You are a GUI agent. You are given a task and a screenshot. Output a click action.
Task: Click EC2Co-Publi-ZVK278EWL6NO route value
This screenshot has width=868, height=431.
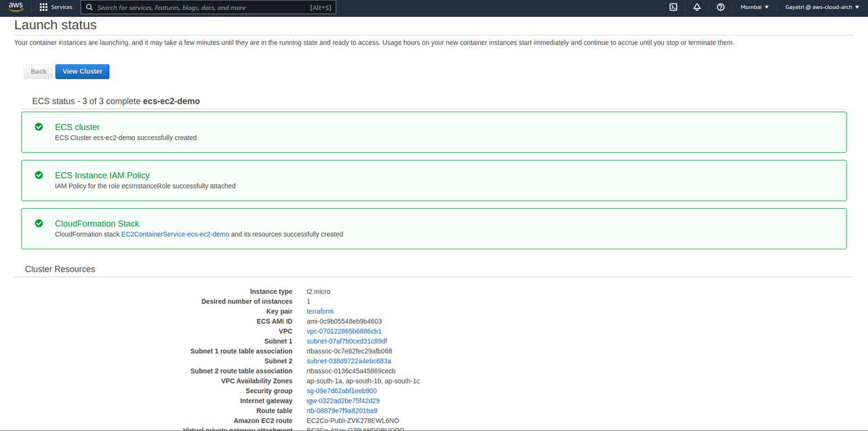353,421
